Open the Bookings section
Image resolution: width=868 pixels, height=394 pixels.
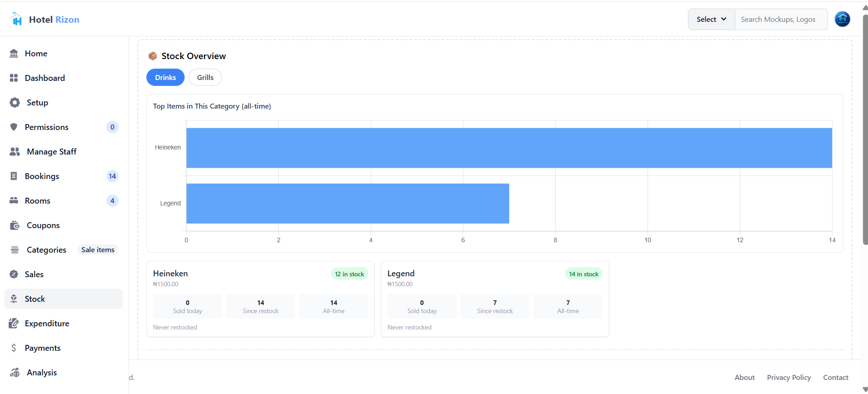(64, 176)
